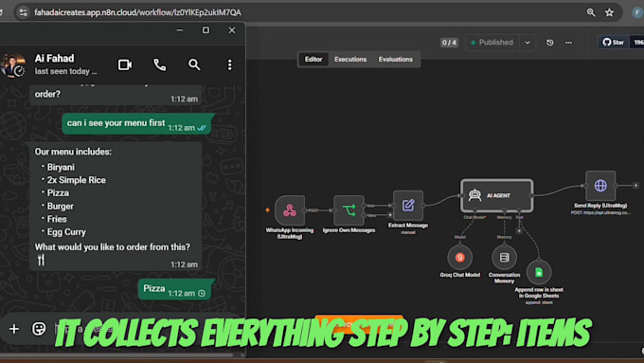Select the Extract Message edit node

408,206
